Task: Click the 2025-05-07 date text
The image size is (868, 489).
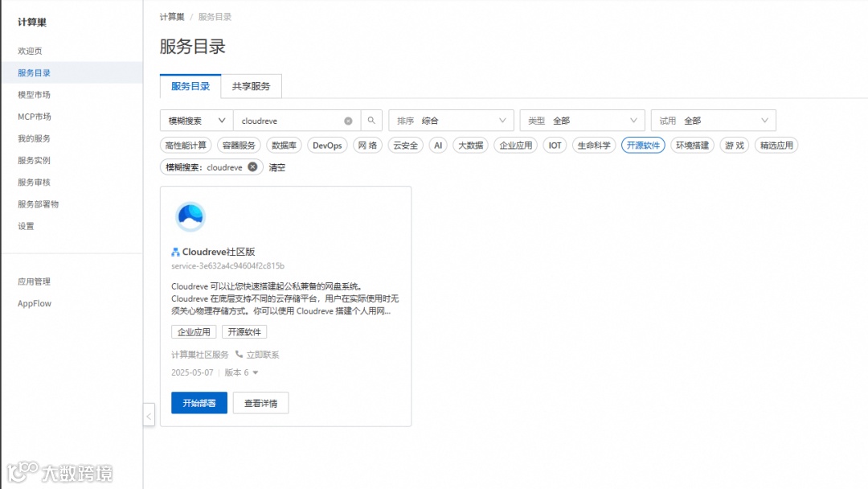Action: point(192,372)
